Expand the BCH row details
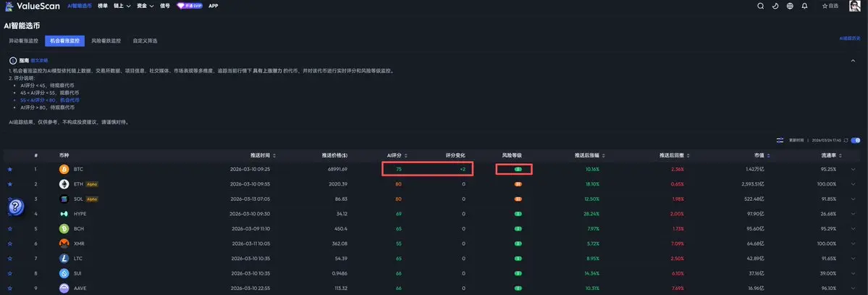Image resolution: width=868 pixels, height=295 pixels. click(853, 228)
